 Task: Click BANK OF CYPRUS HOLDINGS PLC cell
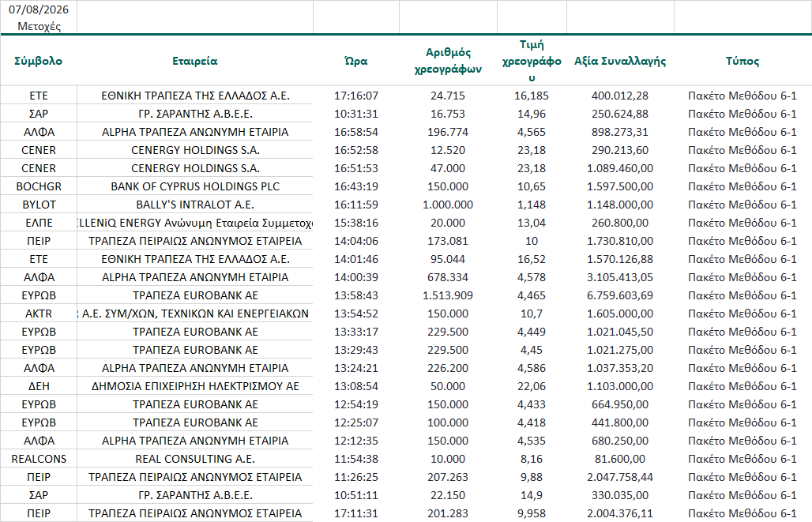coord(195,186)
